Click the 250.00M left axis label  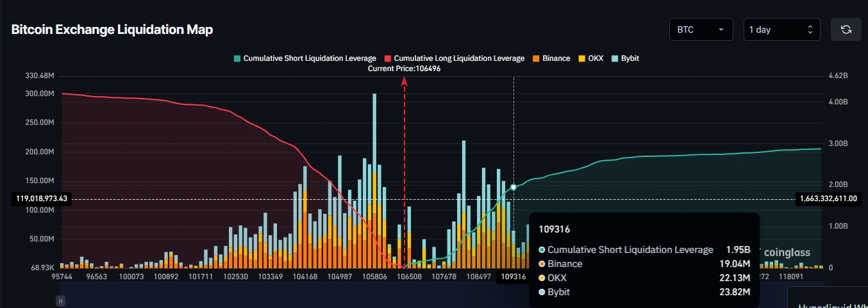tap(40, 122)
